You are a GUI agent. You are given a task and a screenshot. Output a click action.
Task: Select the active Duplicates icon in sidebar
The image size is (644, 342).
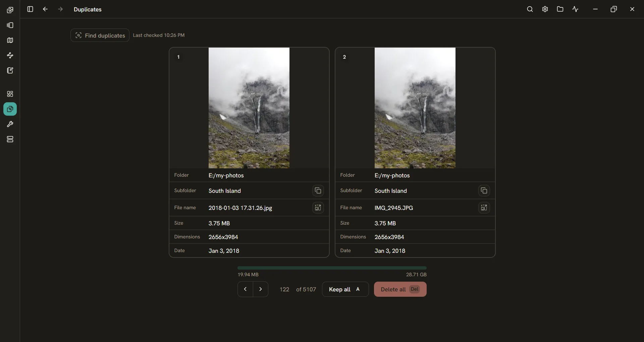[x=10, y=109]
